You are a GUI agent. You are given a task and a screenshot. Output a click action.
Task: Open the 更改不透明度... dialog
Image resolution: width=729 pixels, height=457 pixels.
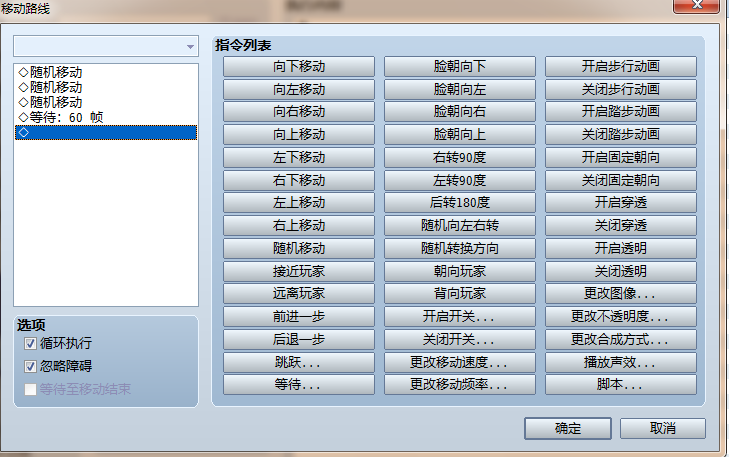621,317
